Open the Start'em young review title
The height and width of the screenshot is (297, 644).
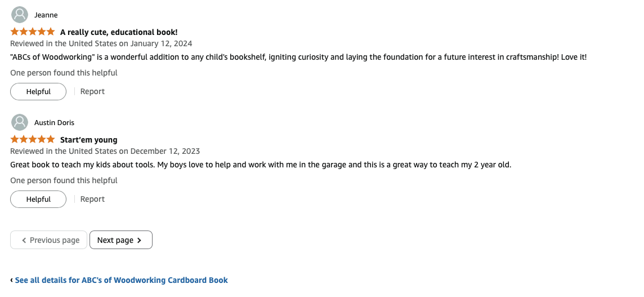point(89,140)
